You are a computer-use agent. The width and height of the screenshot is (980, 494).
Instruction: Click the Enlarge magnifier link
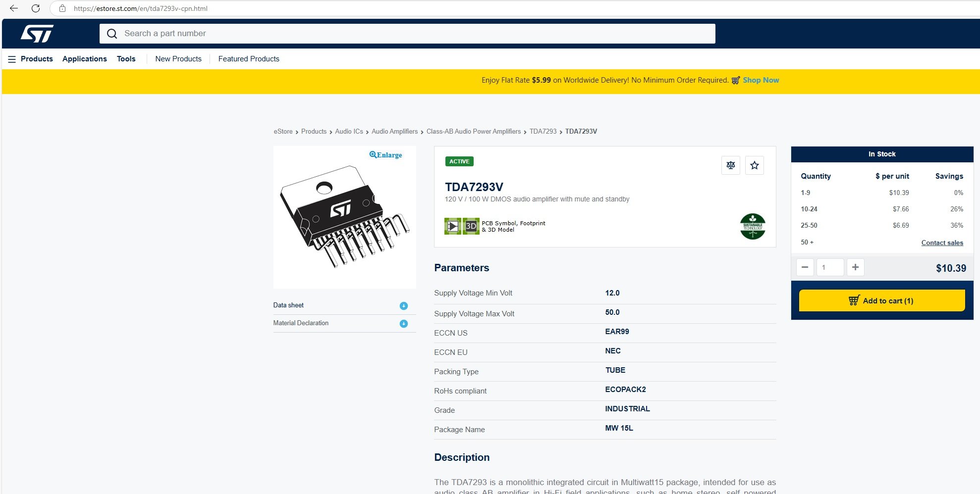[386, 155]
